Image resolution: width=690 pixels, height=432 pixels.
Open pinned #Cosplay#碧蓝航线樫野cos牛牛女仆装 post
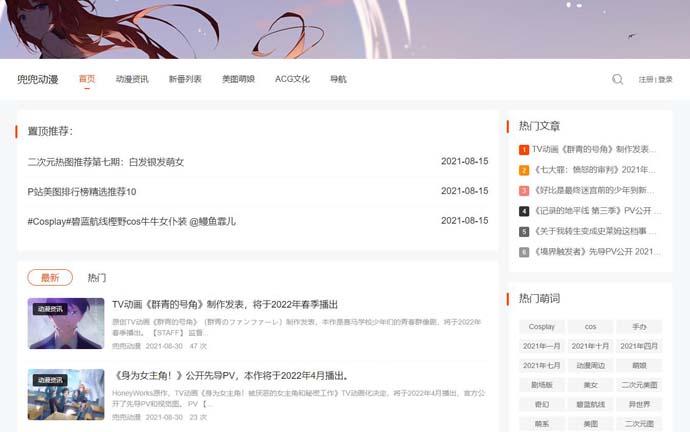pyautogui.click(x=132, y=221)
